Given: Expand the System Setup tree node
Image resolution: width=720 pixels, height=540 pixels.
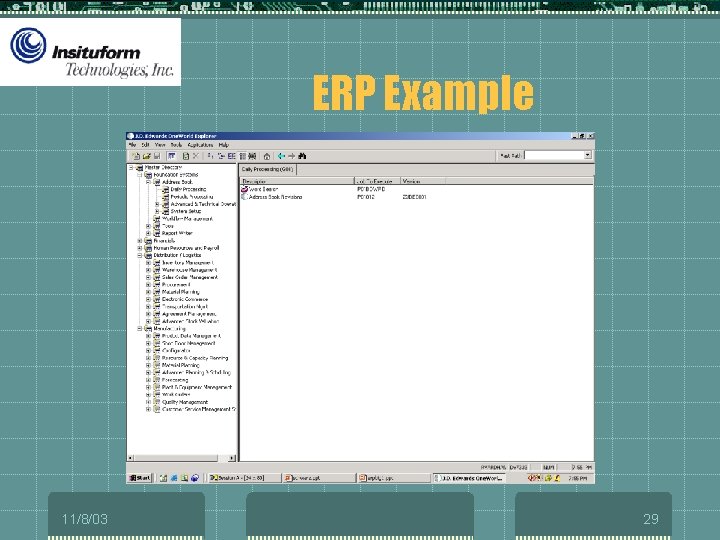Looking at the screenshot, I should coord(157,211).
